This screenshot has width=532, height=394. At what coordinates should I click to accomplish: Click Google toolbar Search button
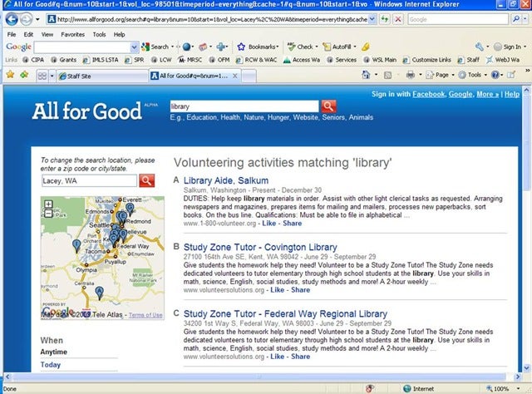pyautogui.click(x=155, y=47)
